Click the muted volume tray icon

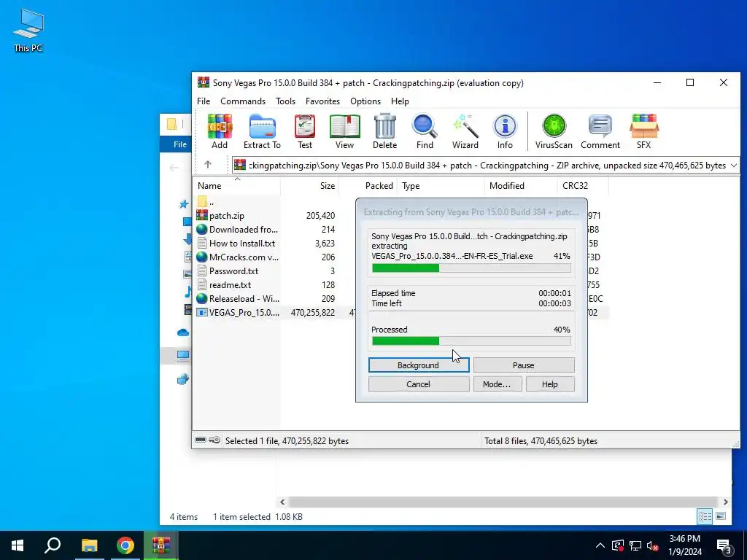(x=653, y=545)
